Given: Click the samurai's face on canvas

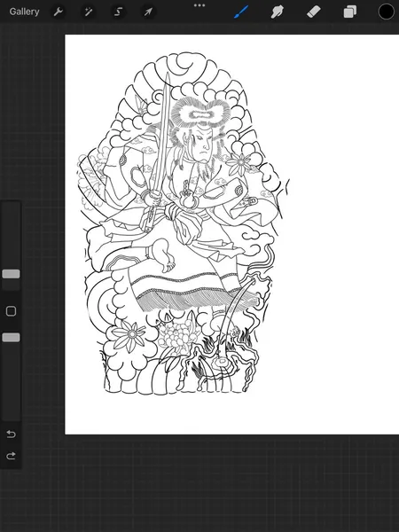Looking at the screenshot, I should click(x=202, y=145).
